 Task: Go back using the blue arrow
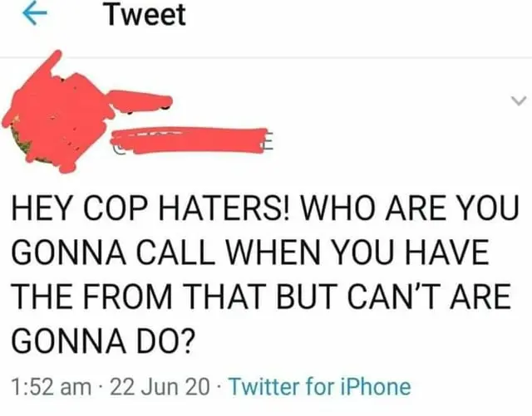34,14
